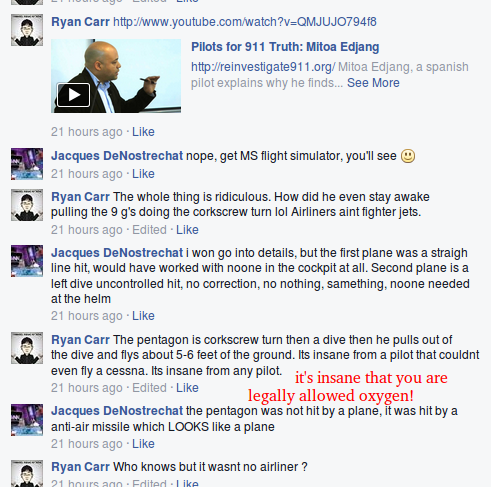Play the Pilots for 911 Truth video
This screenshot has height=487, width=491.
click(73, 95)
